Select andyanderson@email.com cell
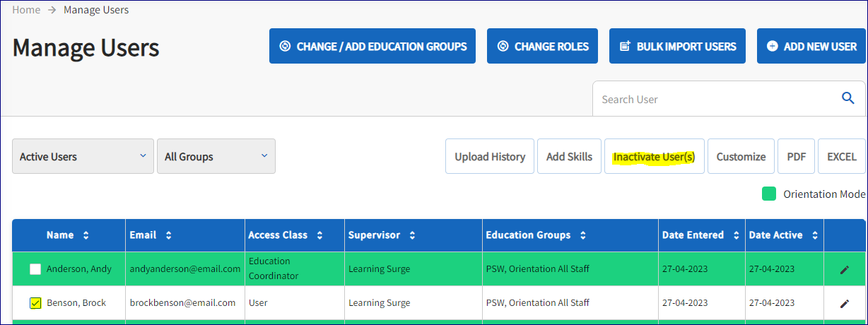This screenshot has width=868, height=325. point(185,269)
